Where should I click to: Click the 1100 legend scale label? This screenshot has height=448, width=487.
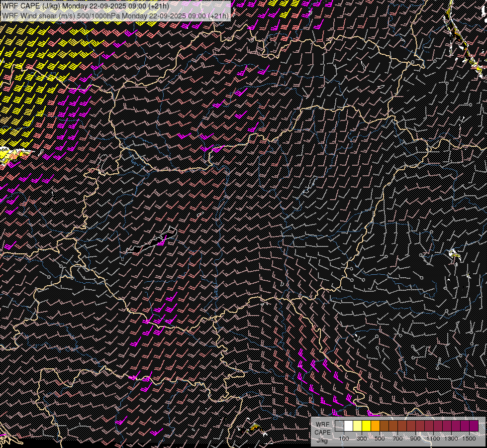(x=433, y=439)
